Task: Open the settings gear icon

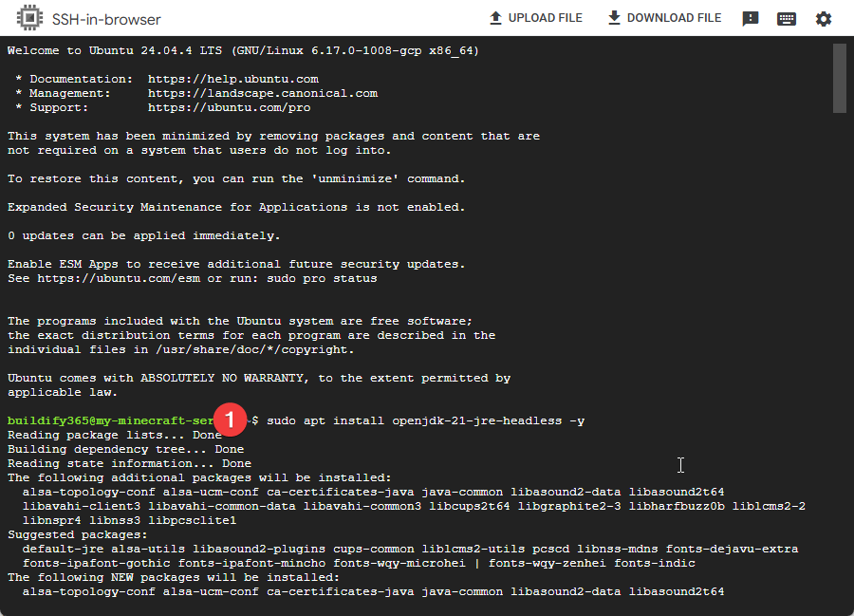Action: point(824,19)
